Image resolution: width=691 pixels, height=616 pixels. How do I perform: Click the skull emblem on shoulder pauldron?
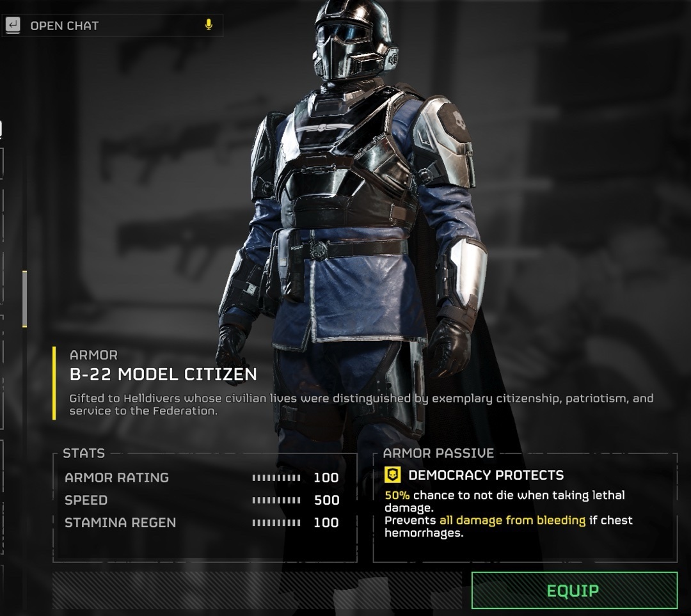click(458, 120)
